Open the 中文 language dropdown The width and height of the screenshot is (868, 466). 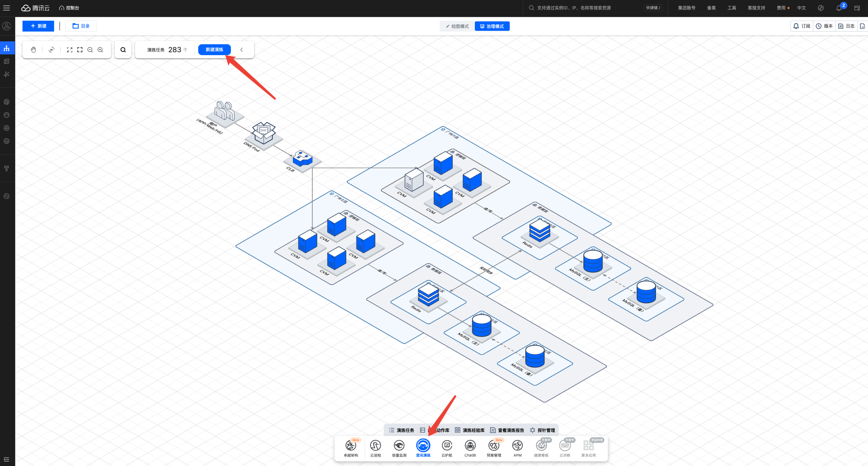(801, 8)
